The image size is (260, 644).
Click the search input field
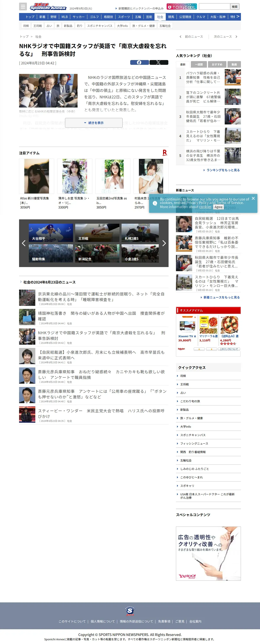214,7
